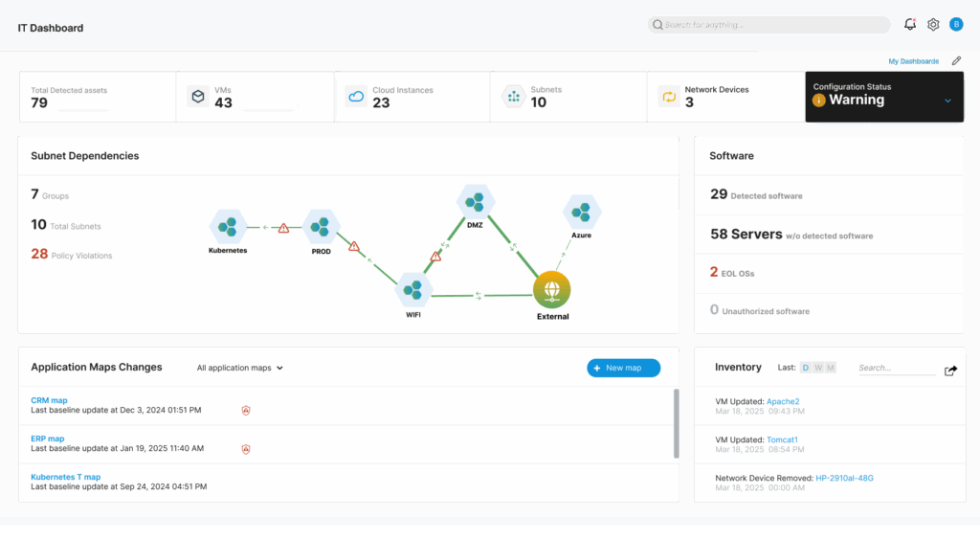Image resolution: width=980 pixels, height=540 pixels.
Task: Click the 2 EOL OSs stat
Action: click(x=732, y=272)
